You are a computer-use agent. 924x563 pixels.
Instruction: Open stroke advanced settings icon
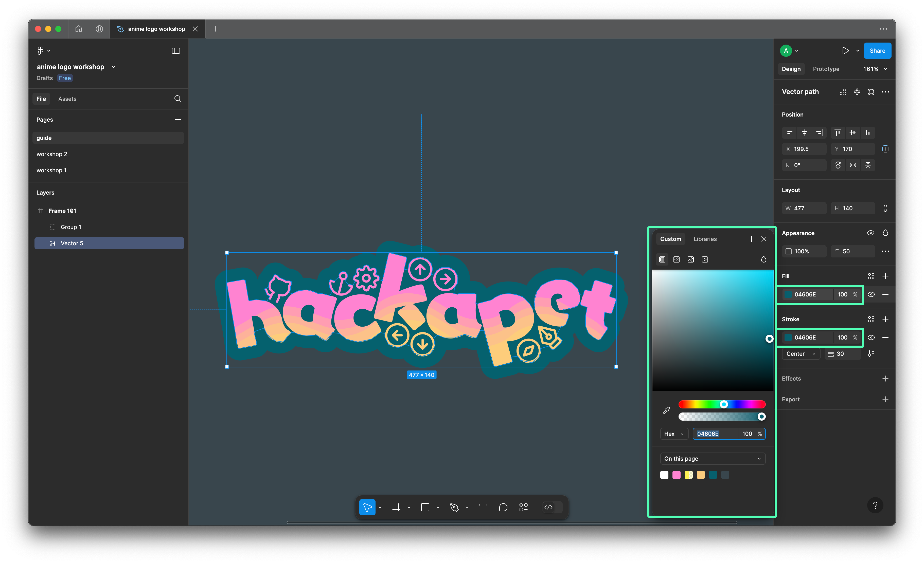(x=871, y=353)
